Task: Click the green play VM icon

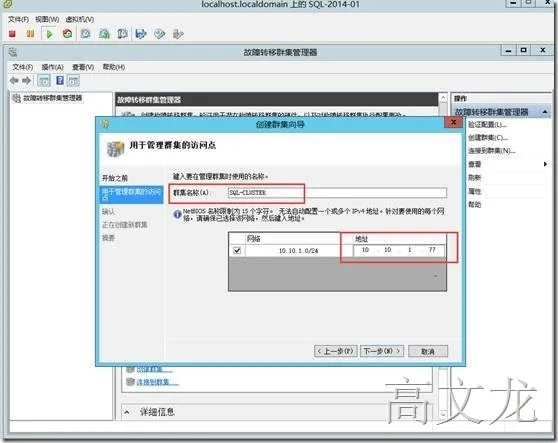Action: click(49, 34)
